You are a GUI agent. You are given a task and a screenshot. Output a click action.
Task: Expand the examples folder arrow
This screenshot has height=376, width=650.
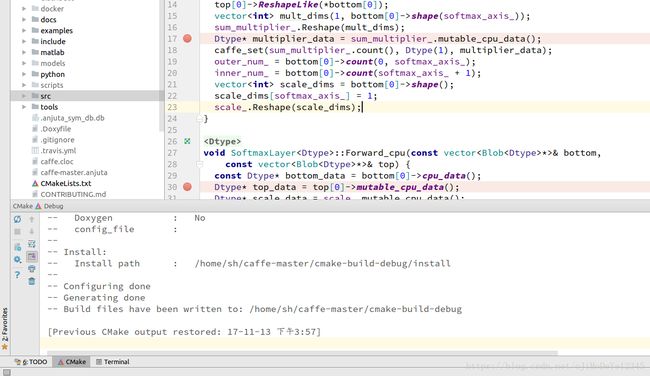coord(24,31)
